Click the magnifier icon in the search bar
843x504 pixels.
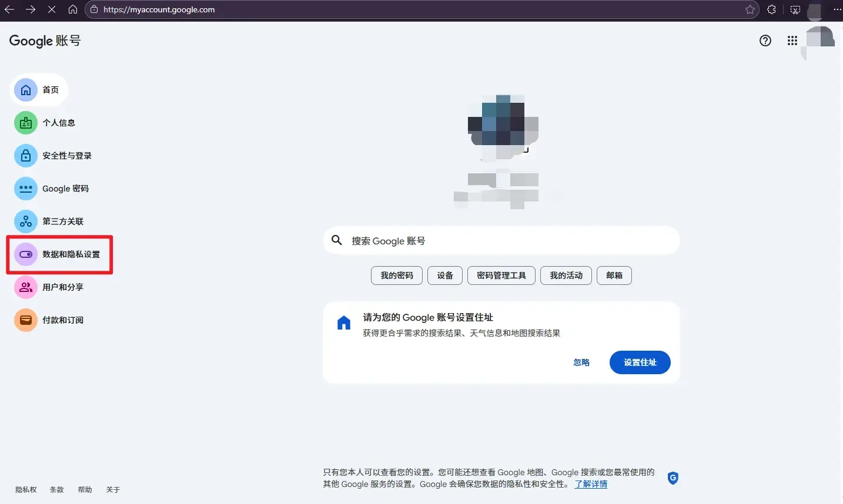tap(336, 240)
